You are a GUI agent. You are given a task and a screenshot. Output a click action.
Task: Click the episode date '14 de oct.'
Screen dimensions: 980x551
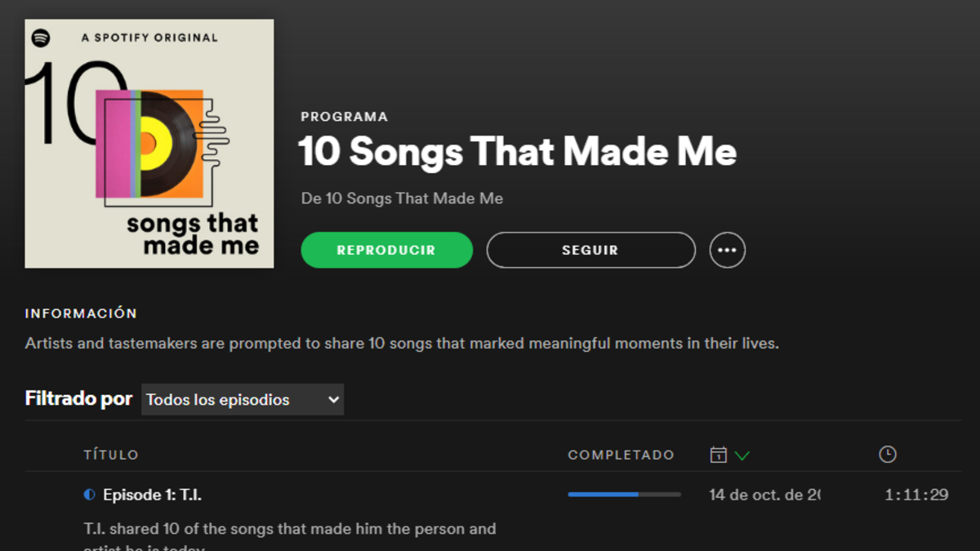pos(764,495)
